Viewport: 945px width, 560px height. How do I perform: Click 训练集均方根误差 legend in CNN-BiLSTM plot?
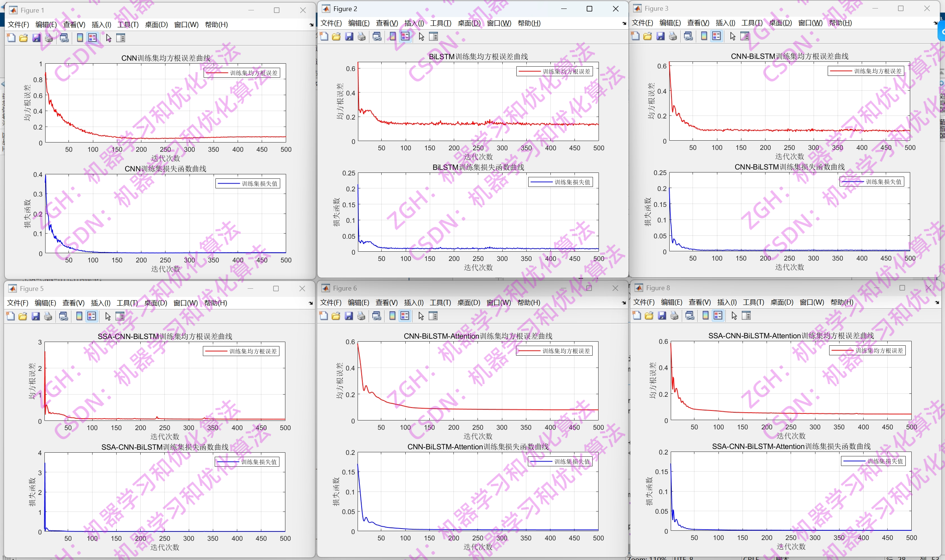(x=866, y=71)
